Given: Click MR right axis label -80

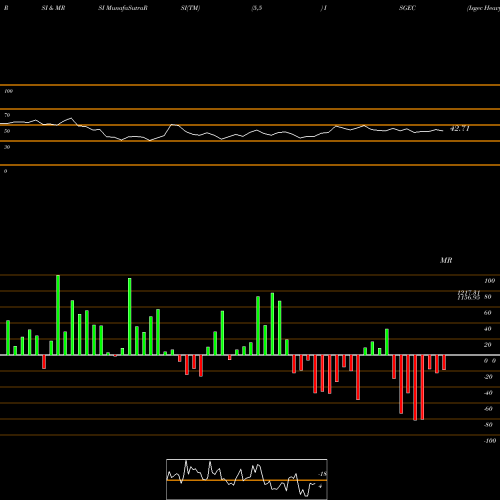Looking at the screenshot, I should pyautogui.click(x=488, y=425).
